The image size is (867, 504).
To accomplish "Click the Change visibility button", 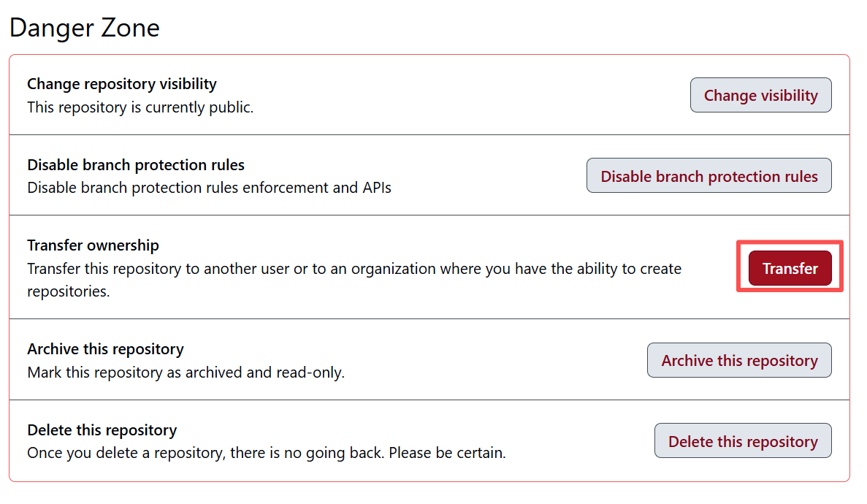I will (760, 96).
